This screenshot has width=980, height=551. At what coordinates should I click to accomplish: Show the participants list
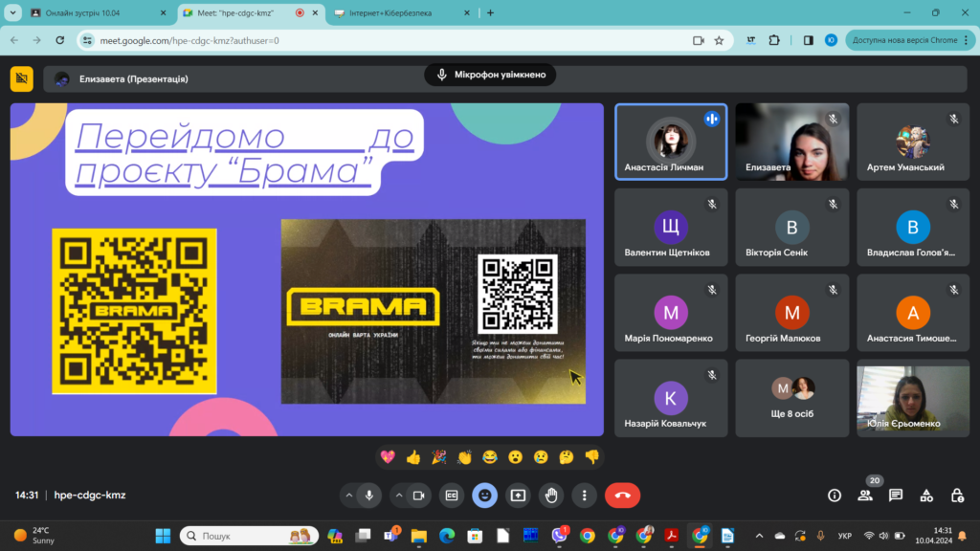tap(865, 496)
